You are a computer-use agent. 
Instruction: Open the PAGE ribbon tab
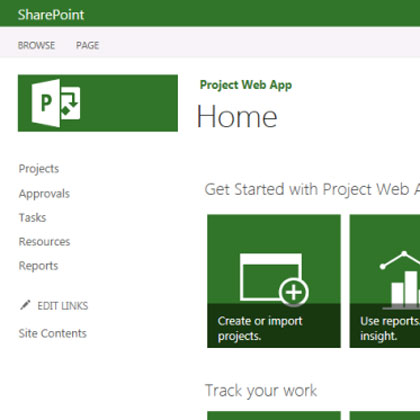point(88,45)
